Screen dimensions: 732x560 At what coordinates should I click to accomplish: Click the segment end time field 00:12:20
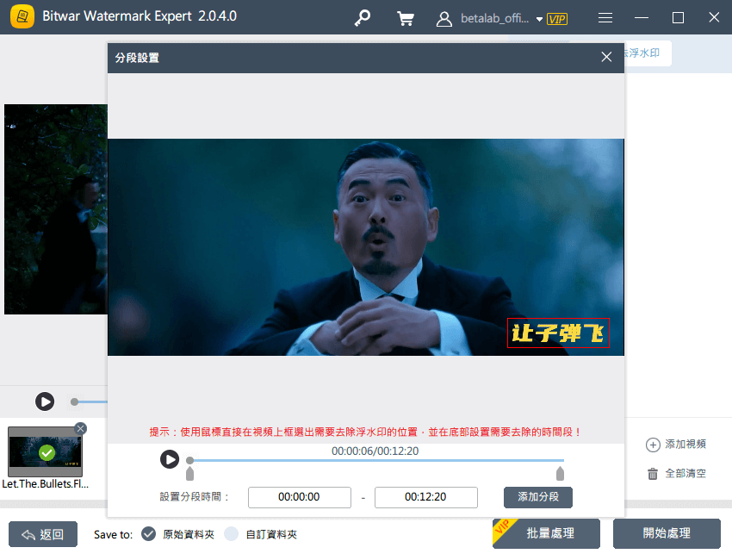click(425, 497)
